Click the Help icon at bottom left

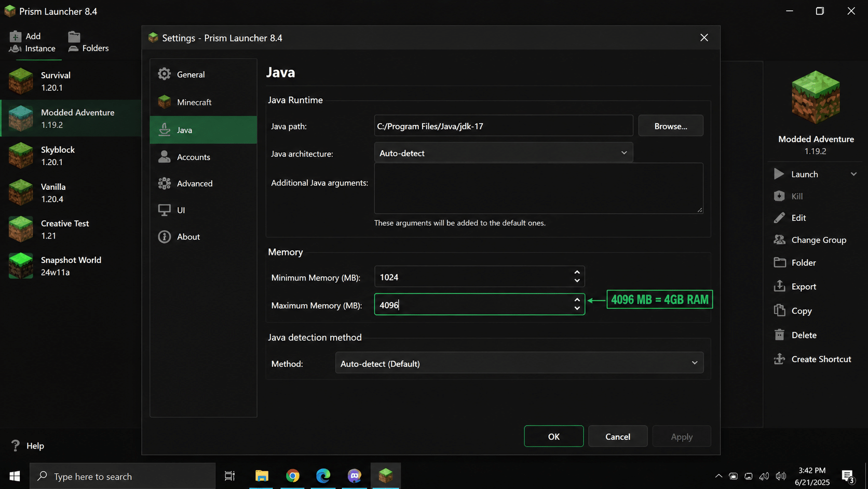pyautogui.click(x=16, y=445)
